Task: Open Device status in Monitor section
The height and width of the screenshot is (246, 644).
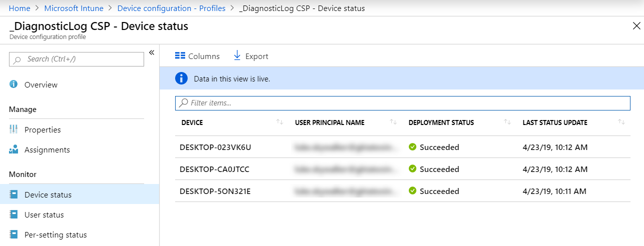Action: (48, 194)
